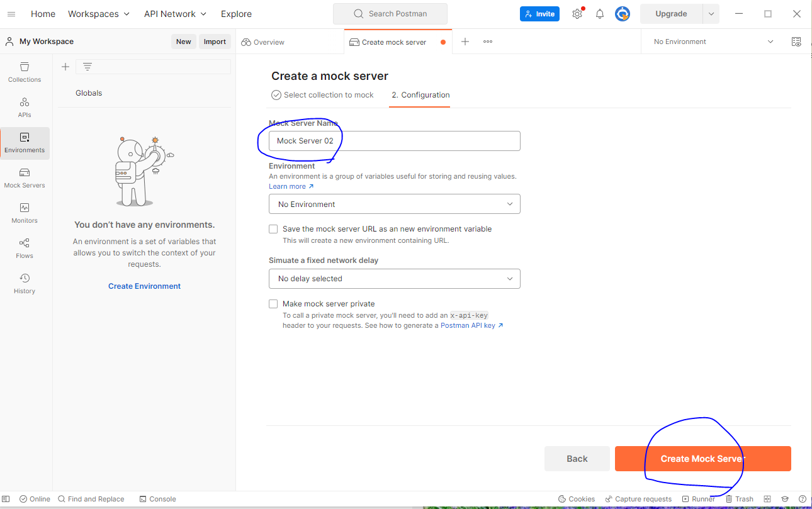This screenshot has height=509, width=812.
Task: Click the plus icon to add environment
Action: [65, 67]
